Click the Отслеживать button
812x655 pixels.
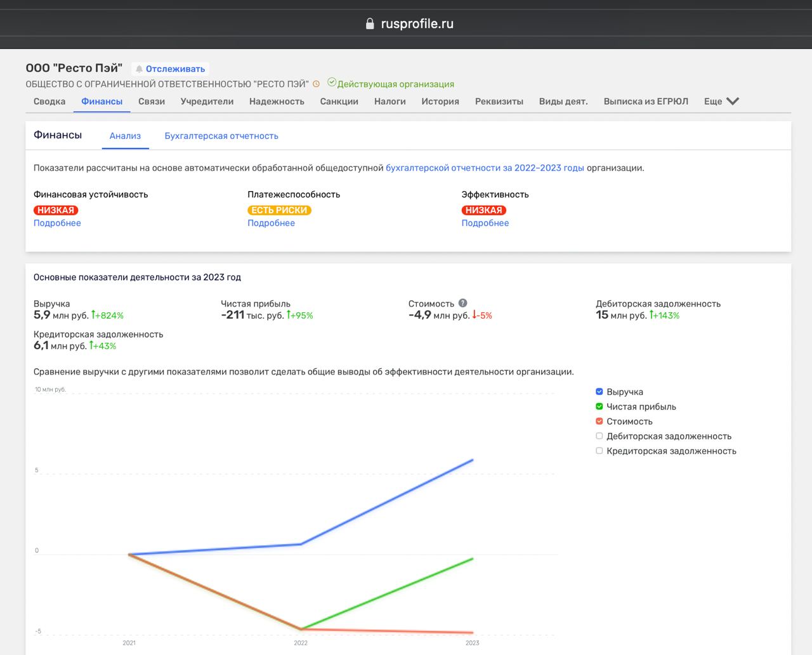170,69
